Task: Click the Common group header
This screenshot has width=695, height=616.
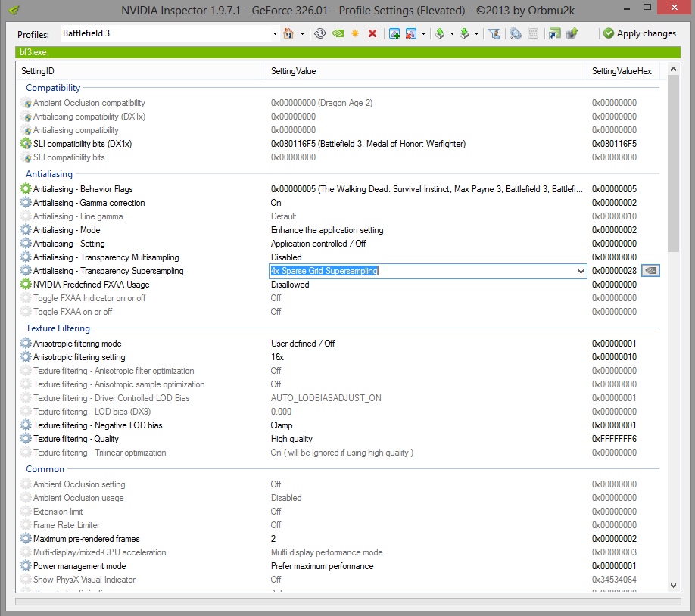Action: pos(45,469)
